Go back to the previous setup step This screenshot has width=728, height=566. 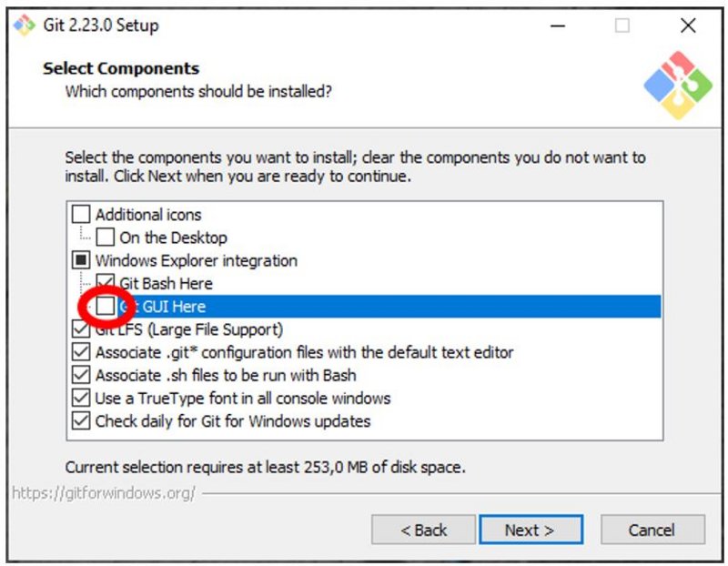(423, 530)
